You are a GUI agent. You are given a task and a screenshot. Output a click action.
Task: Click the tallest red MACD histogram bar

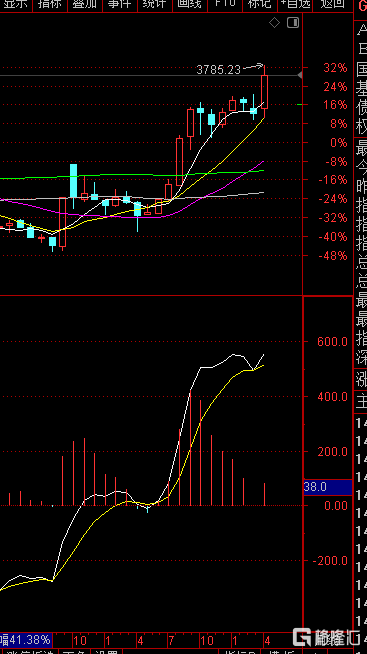190,448
